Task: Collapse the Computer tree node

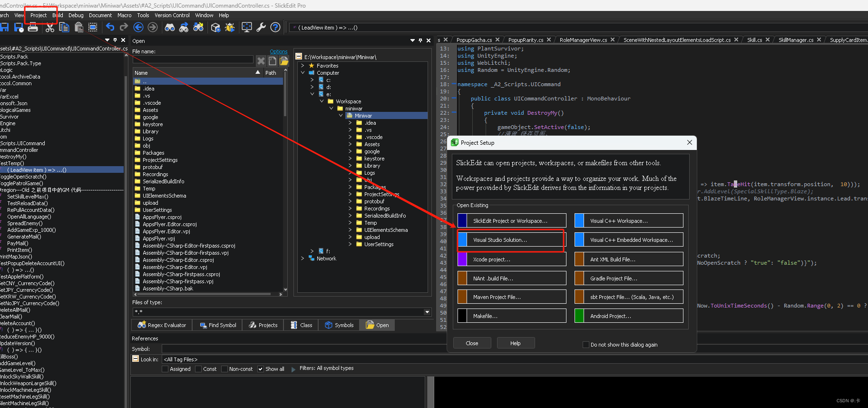Action: (302, 73)
